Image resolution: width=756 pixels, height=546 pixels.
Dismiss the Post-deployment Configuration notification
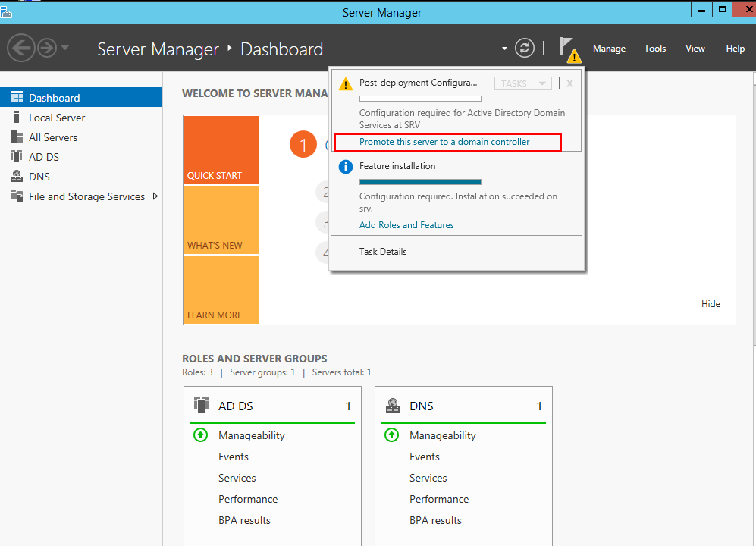click(569, 83)
